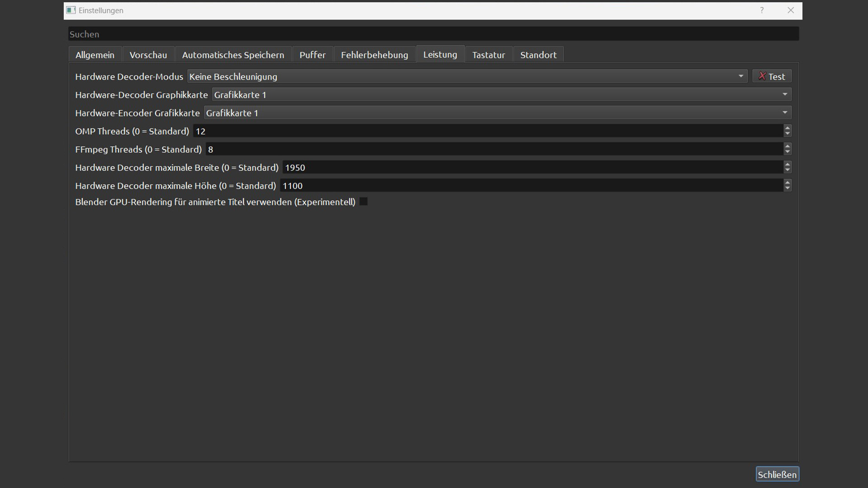Decrease OMP Threads with down arrow

tap(788, 134)
